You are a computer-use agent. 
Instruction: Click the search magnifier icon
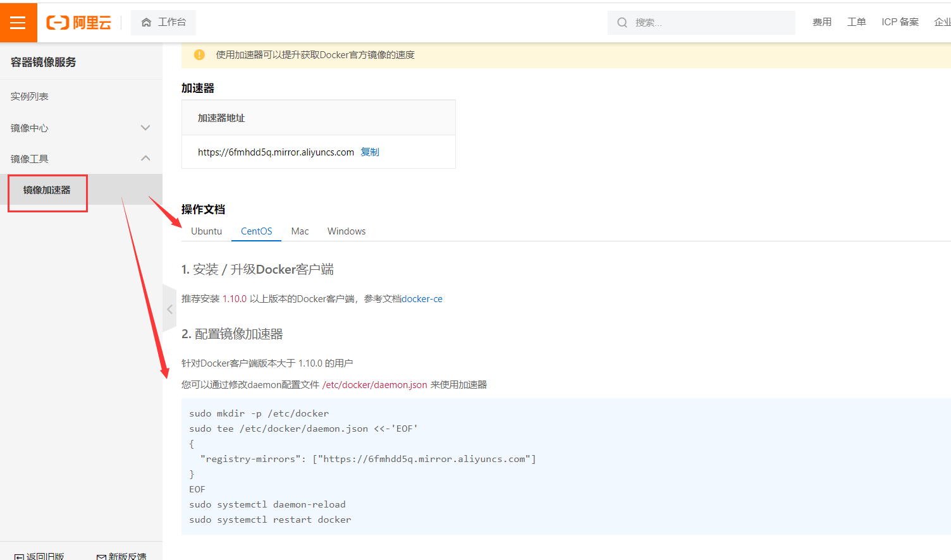[x=622, y=23]
